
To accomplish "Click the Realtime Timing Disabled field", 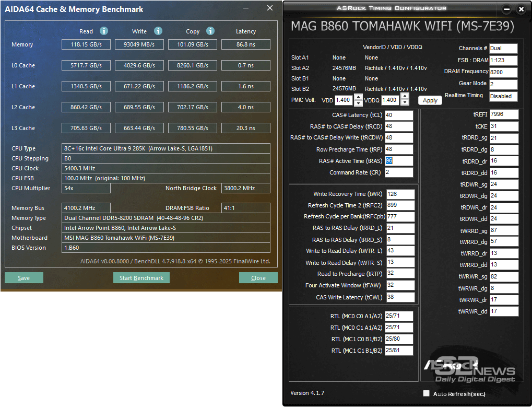I will pos(503,96).
